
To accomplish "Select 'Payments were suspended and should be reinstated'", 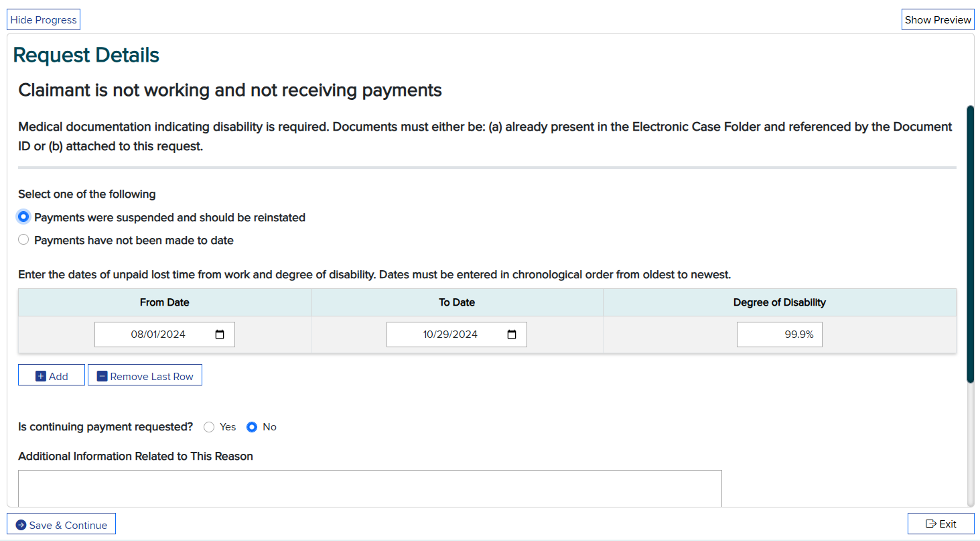I will pos(24,217).
